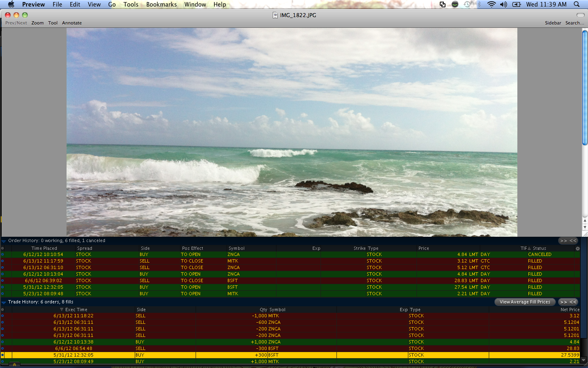The width and height of the screenshot is (588, 368).
Task: Click the Order History column settings gear
Action: coord(577,249)
